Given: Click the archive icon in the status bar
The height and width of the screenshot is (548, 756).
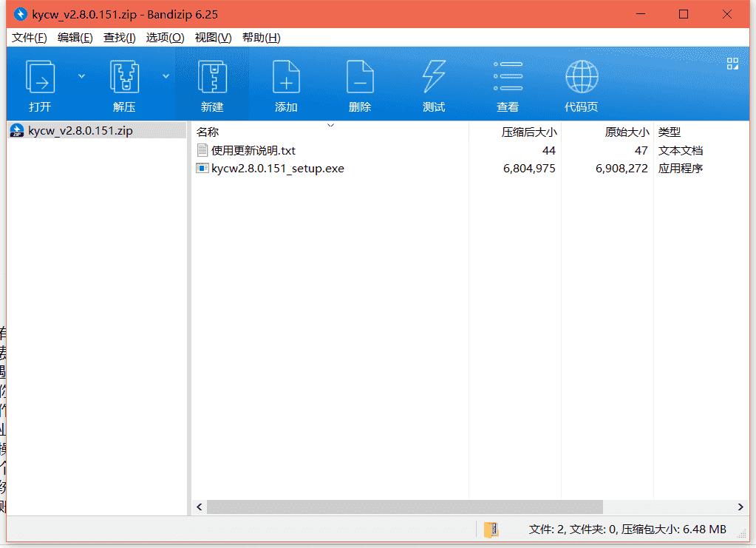Looking at the screenshot, I should 491,530.
